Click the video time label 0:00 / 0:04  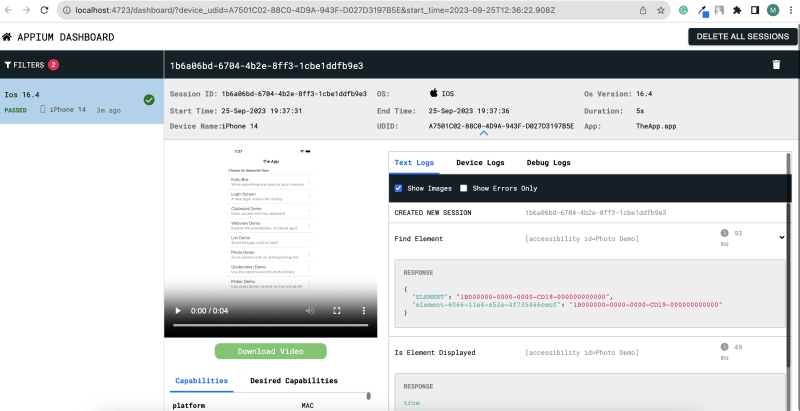pyautogui.click(x=209, y=311)
